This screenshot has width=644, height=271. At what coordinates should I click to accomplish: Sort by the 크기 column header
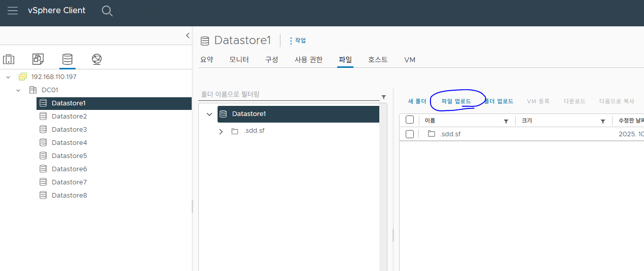tap(527, 121)
